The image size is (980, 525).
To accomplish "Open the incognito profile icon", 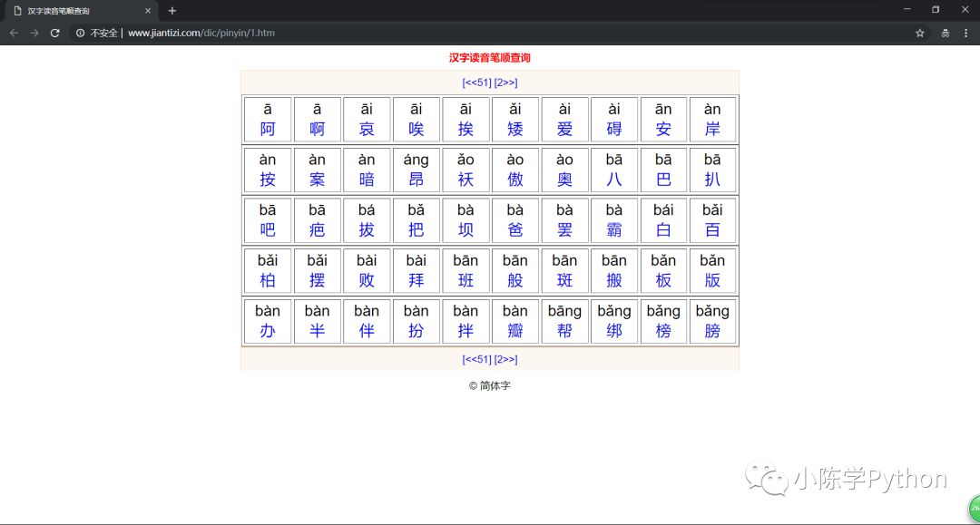I will tap(945, 33).
